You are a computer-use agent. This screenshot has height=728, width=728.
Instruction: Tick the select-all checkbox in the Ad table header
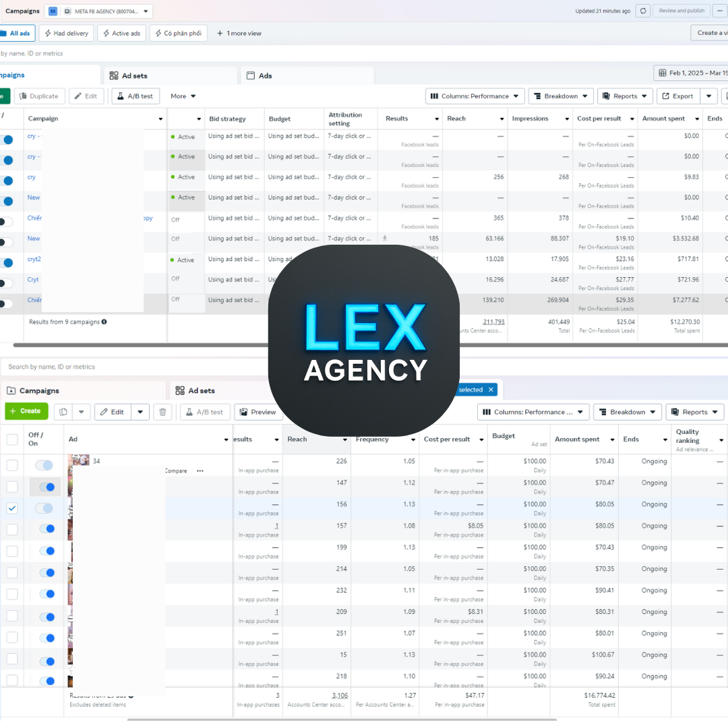[x=12, y=439]
